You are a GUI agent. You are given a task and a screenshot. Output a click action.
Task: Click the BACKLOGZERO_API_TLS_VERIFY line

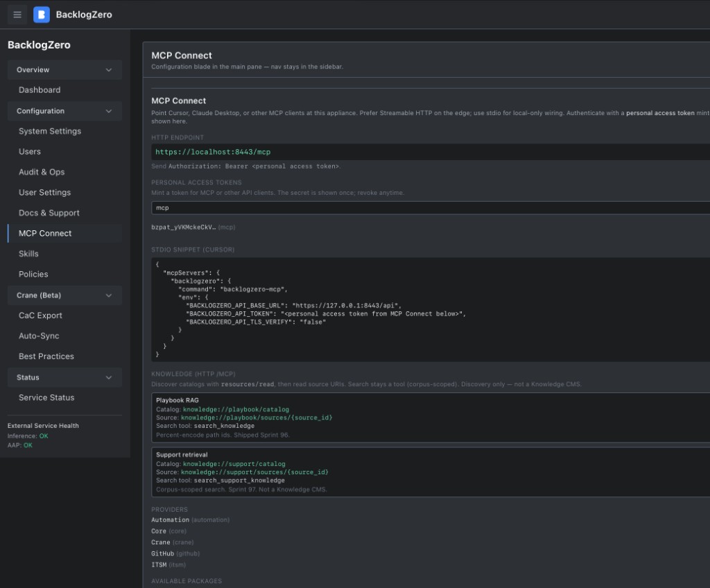[255, 322]
